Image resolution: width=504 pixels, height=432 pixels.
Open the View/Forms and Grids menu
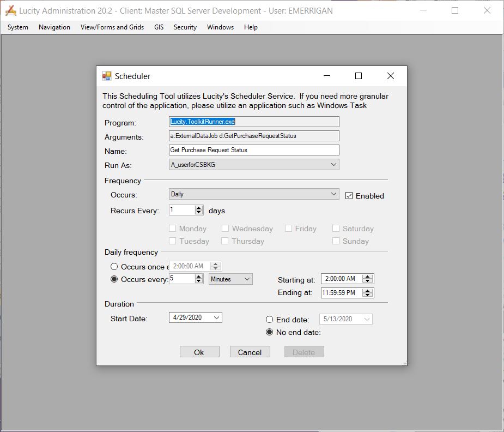pos(112,27)
